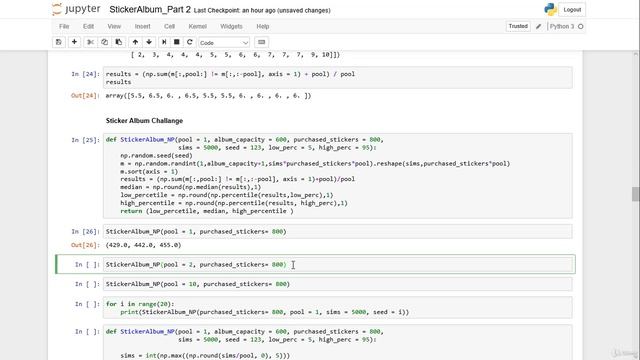Open the Cell menu

pos(169,26)
